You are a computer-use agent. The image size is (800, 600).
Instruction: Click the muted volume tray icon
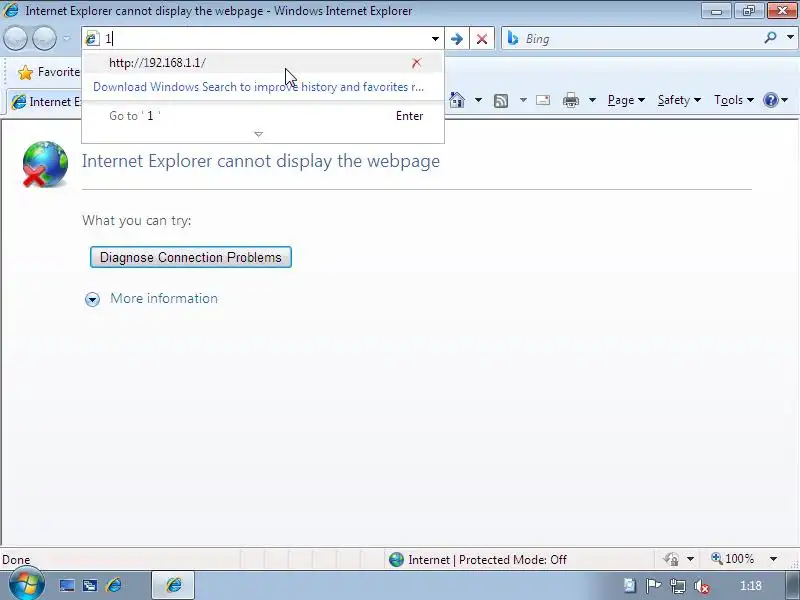point(702,586)
